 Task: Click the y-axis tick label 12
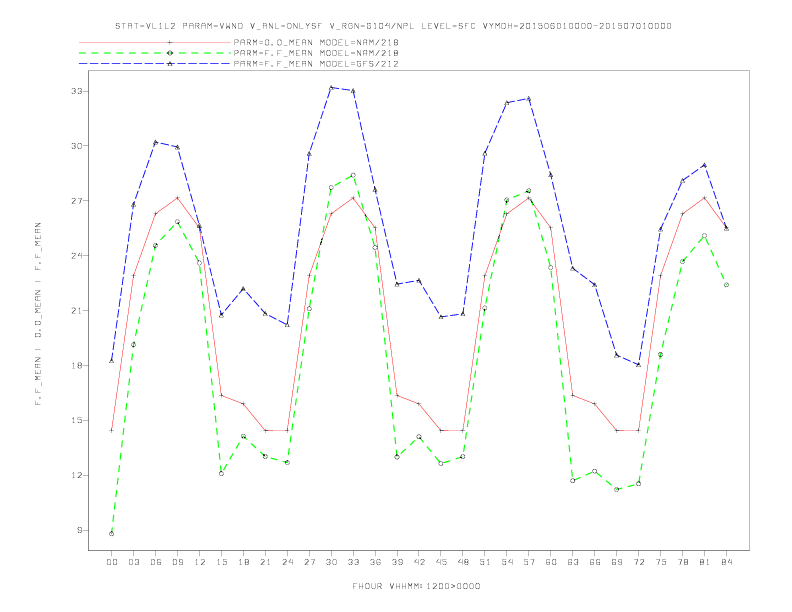(x=76, y=475)
